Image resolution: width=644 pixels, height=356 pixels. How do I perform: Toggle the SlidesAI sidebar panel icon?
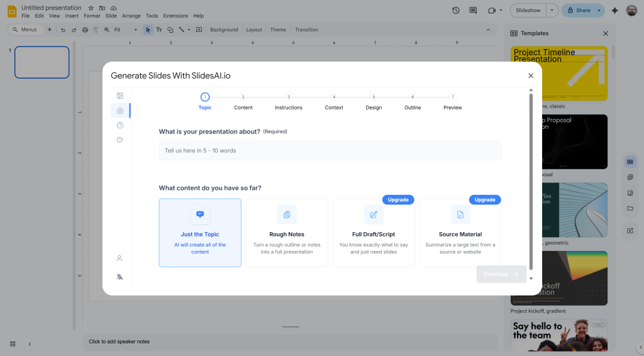120,96
